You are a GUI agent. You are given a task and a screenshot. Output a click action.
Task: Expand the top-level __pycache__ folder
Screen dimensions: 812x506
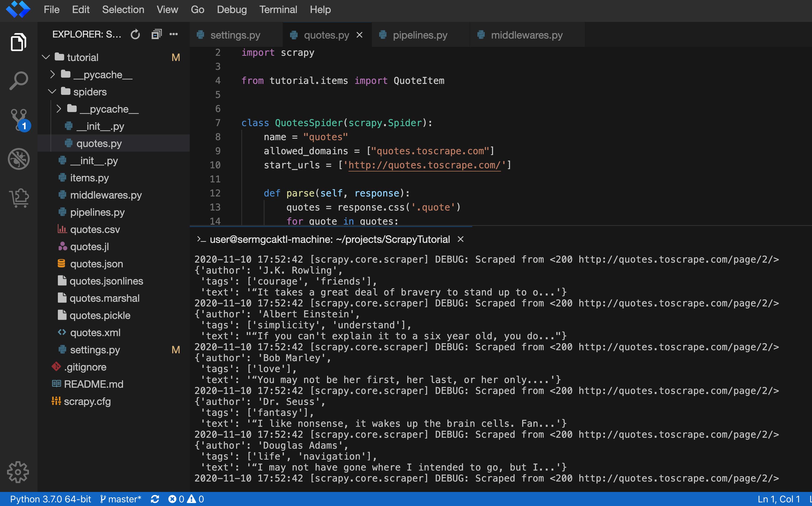click(52, 74)
